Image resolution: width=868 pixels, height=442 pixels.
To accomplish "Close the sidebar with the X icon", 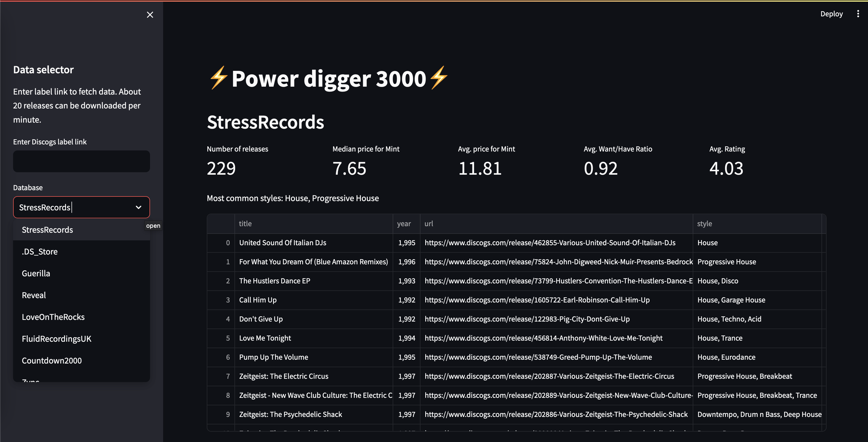I will pos(150,15).
